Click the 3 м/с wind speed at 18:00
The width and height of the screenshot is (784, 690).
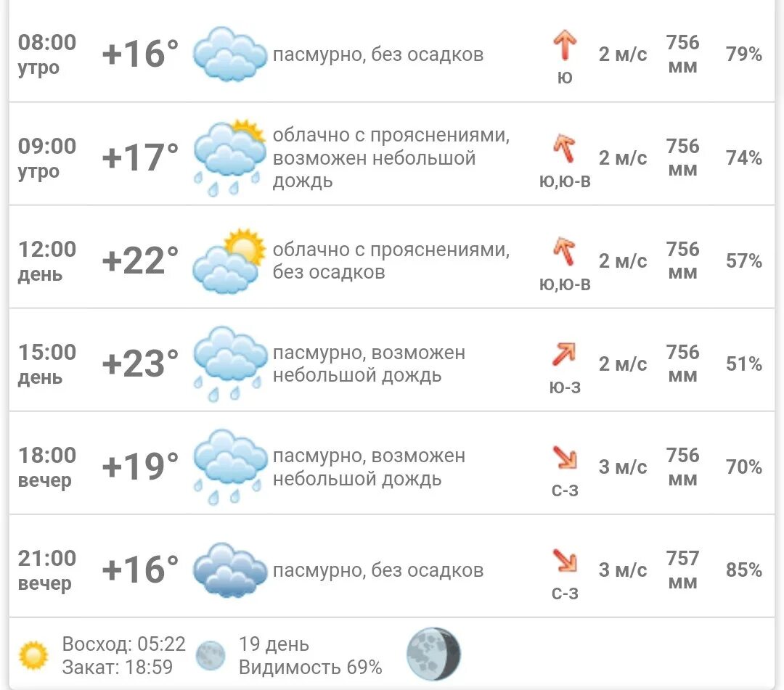623,467
